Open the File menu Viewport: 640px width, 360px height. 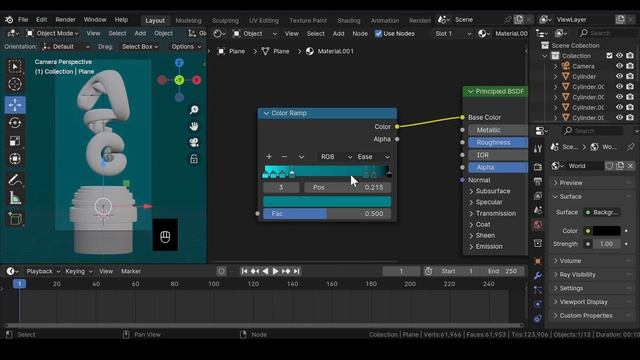23,20
